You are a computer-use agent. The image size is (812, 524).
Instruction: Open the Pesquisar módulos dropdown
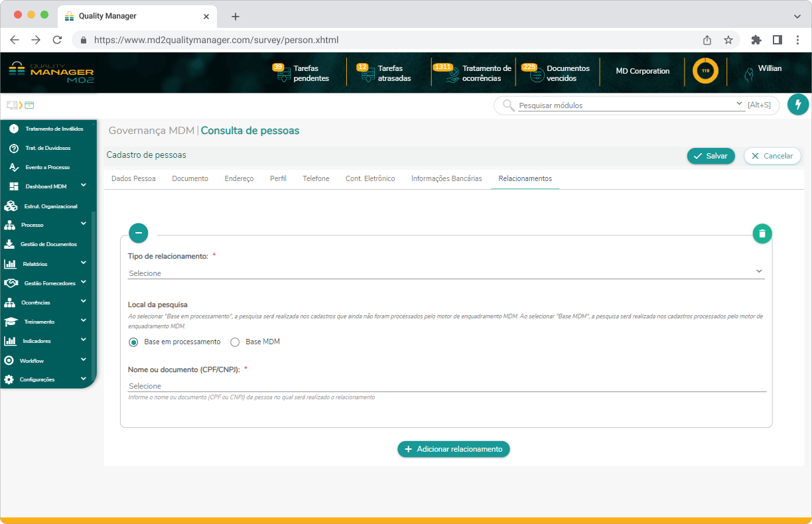pyautogui.click(x=740, y=105)
